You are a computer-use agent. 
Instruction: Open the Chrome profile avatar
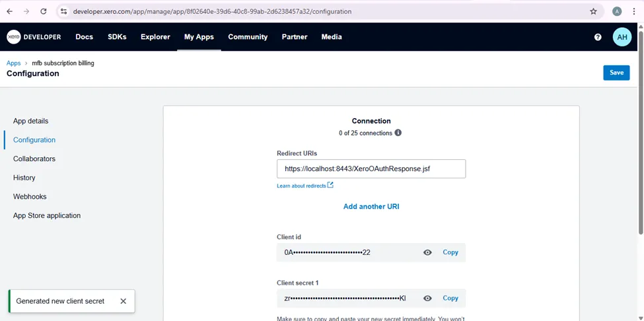click(x=617, y=11)
